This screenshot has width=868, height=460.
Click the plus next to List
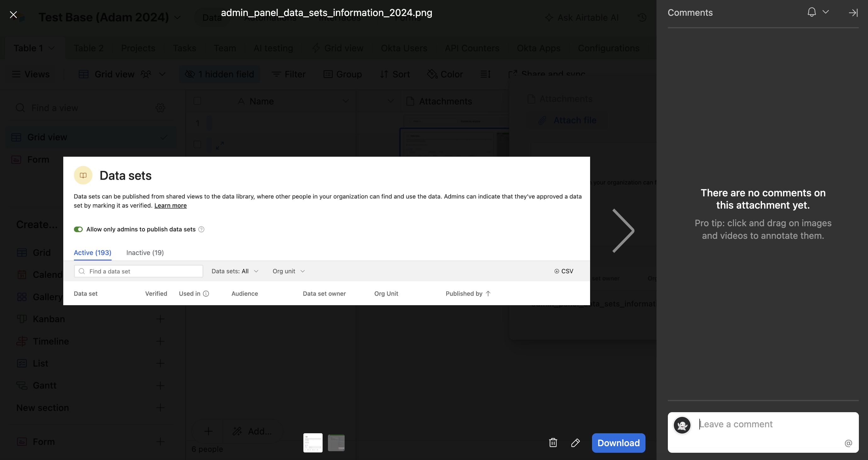[161, 363]
